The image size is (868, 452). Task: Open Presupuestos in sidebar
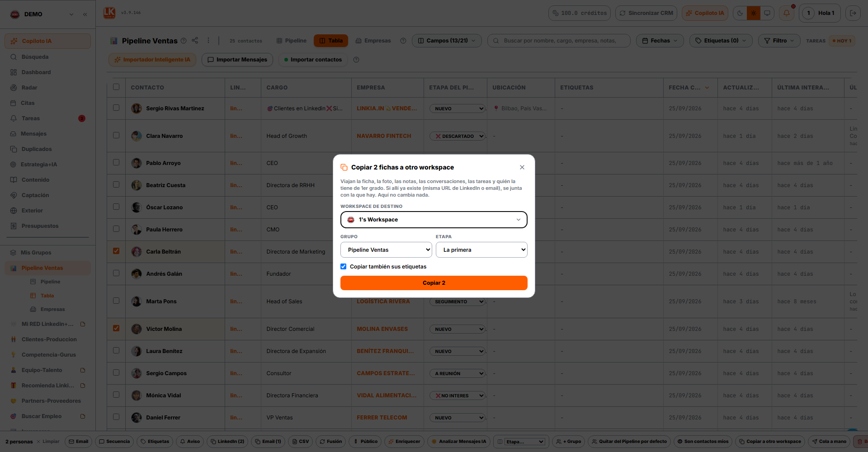point(47,226)
